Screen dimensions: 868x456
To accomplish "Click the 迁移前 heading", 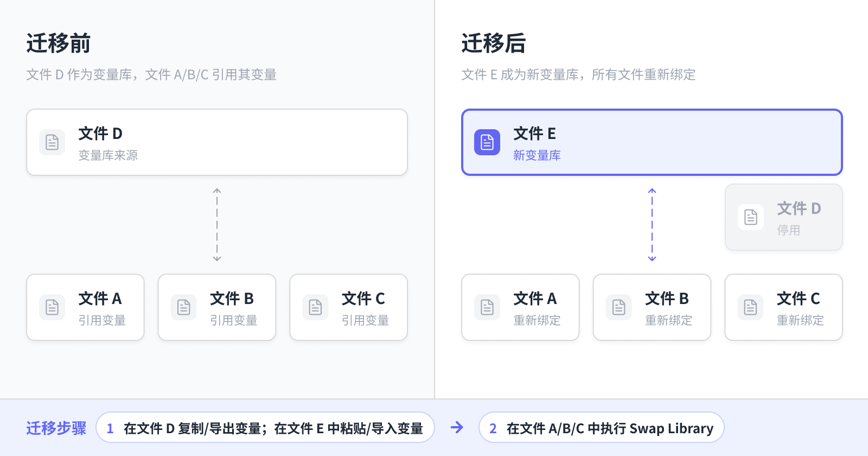I will [x=59, y=43].
